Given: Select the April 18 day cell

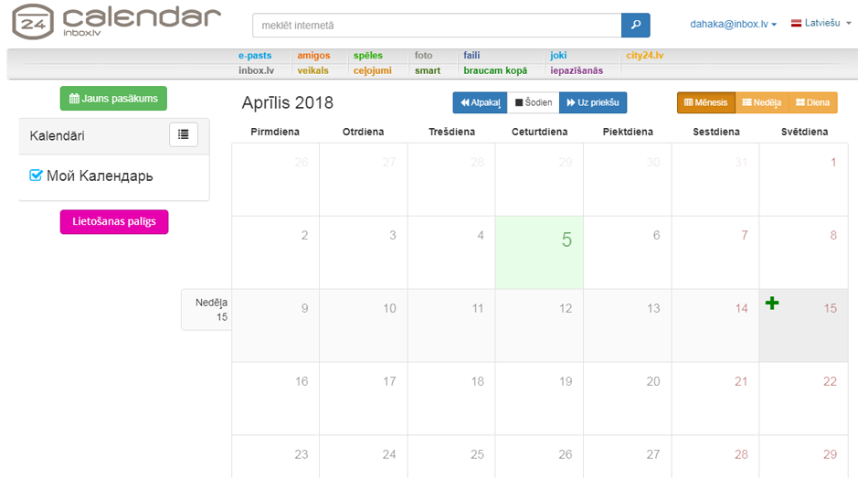Looking at the screenshot, I should coord(451,399).
